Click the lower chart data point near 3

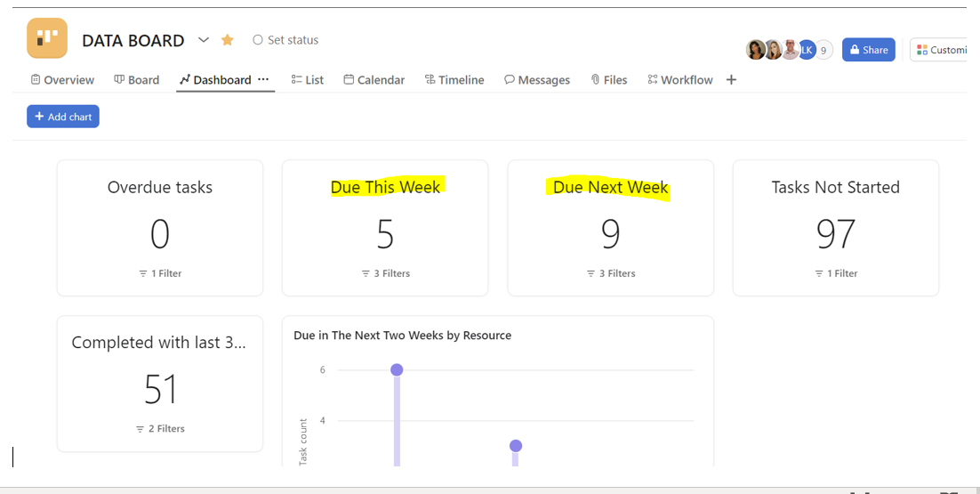pos(516,446)
